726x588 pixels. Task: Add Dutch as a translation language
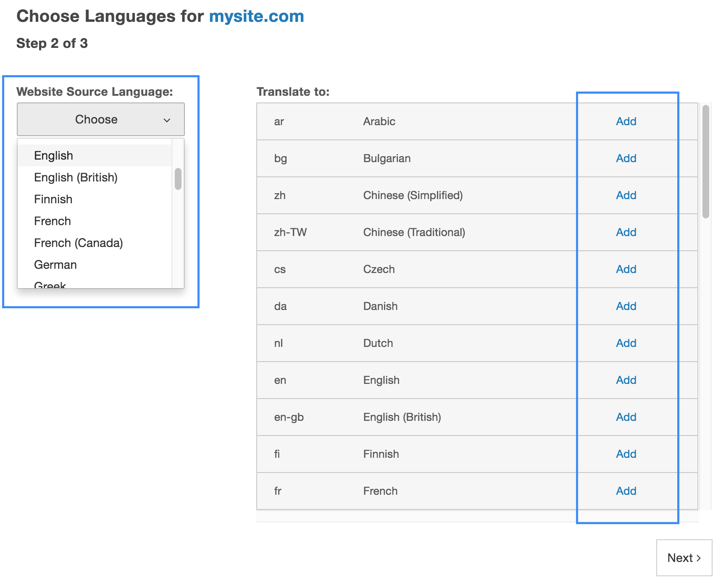coord(626,343)
